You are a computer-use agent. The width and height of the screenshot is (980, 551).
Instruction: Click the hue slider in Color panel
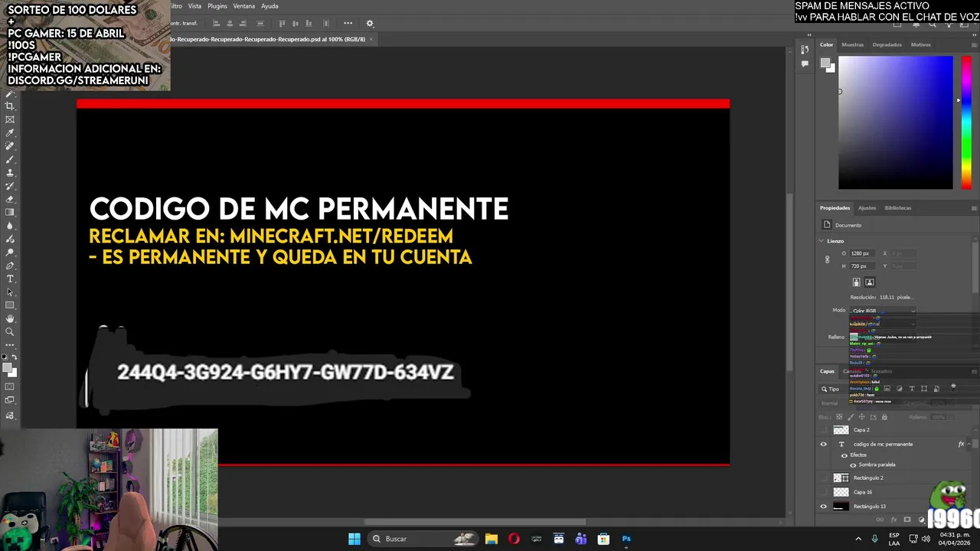966,122
